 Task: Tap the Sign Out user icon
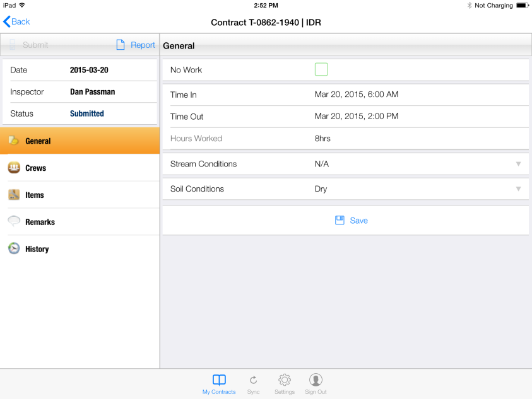316,379
